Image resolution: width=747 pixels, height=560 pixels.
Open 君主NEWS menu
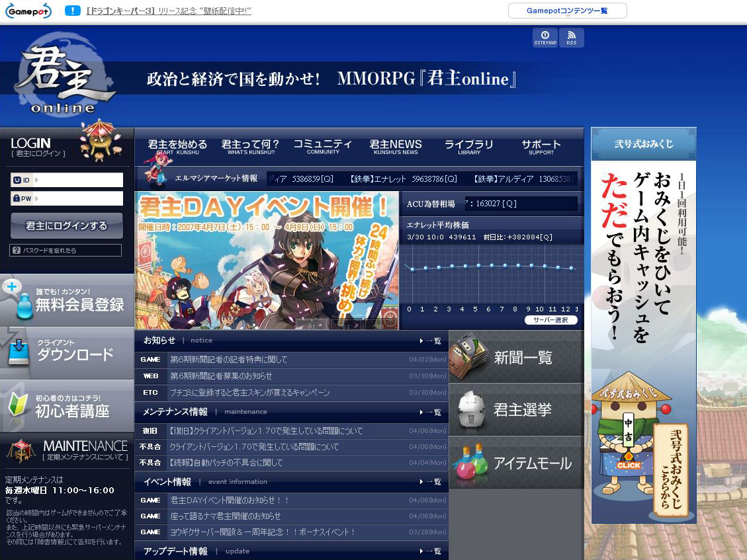[x=396, y=147]
